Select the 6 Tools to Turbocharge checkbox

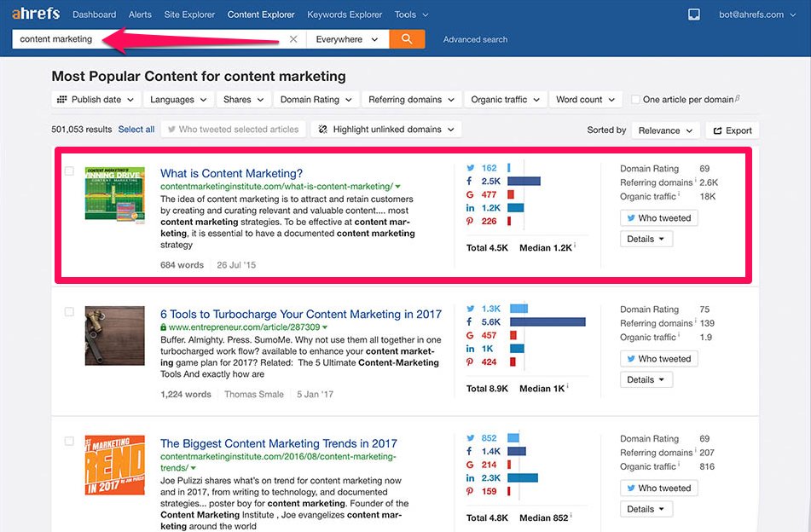69,312
